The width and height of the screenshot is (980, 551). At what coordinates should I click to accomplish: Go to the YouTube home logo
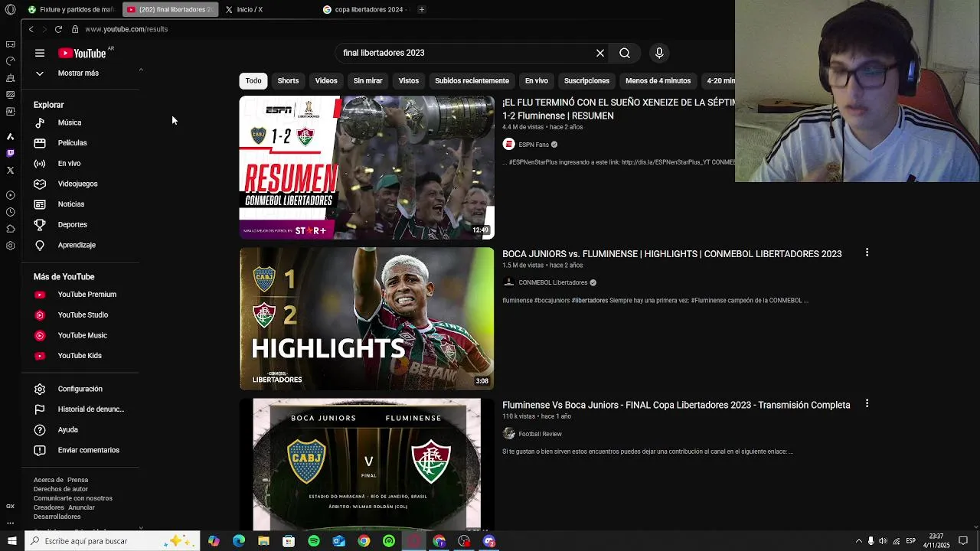pos(82,53)
